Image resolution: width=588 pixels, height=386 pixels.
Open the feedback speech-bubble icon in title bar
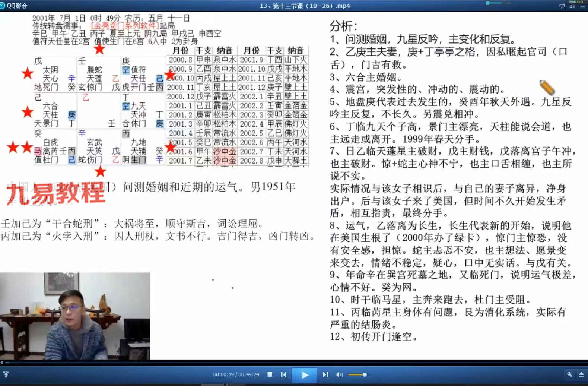tap(562, 6)
